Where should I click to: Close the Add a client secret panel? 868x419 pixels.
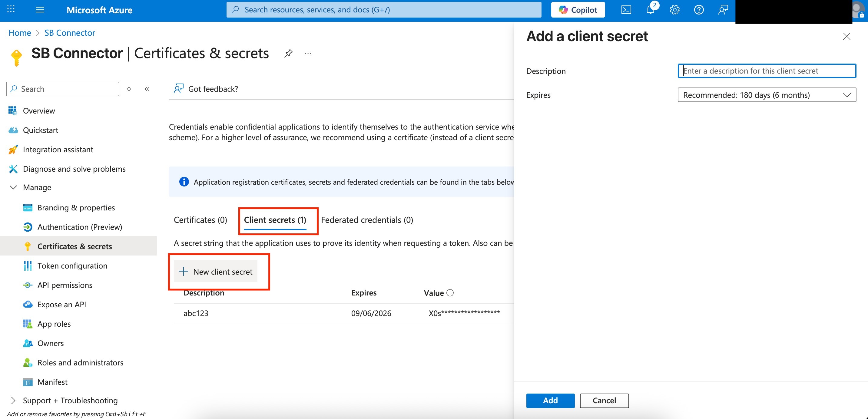point(846,36)
